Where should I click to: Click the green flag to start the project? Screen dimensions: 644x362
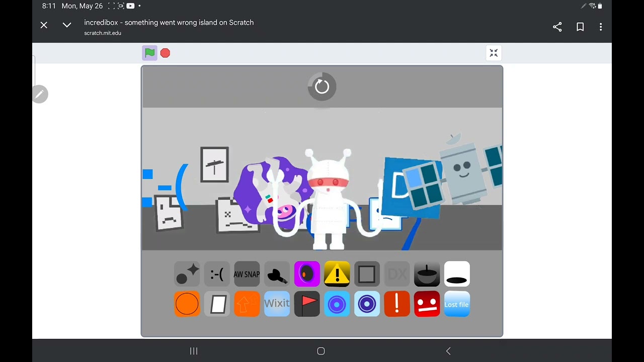tap(149, 53)
